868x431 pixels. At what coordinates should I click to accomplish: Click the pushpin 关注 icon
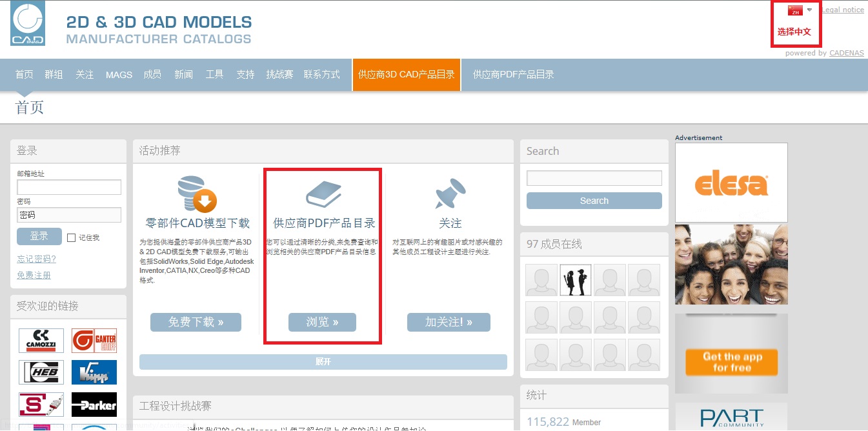(x=450, y=194)
